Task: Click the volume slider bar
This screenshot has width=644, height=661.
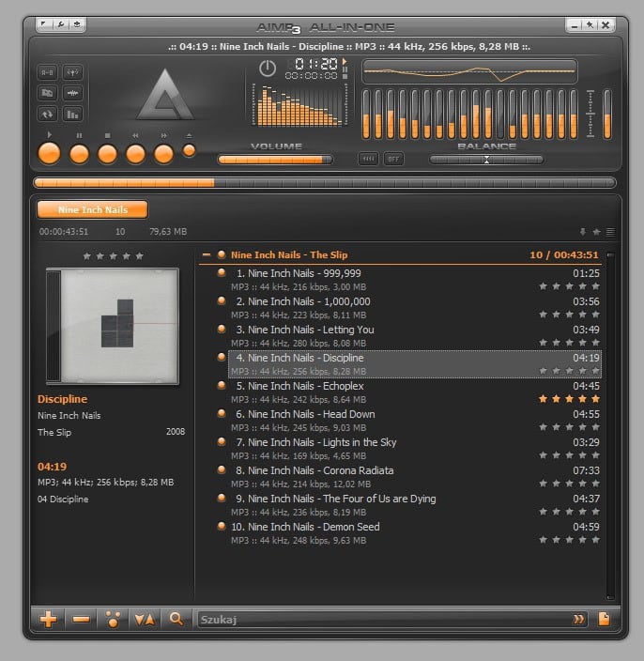Action: pyautogui.click(x=275, y=160)
